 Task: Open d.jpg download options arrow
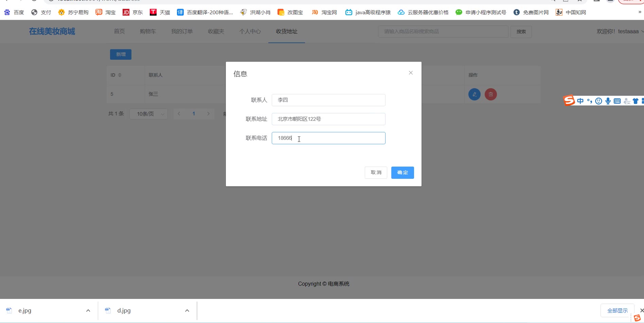187,310
